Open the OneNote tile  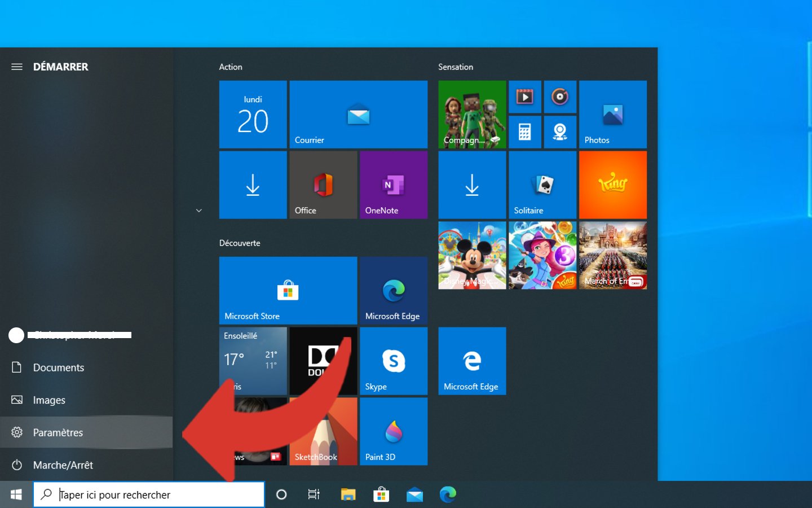coord(394,185)
